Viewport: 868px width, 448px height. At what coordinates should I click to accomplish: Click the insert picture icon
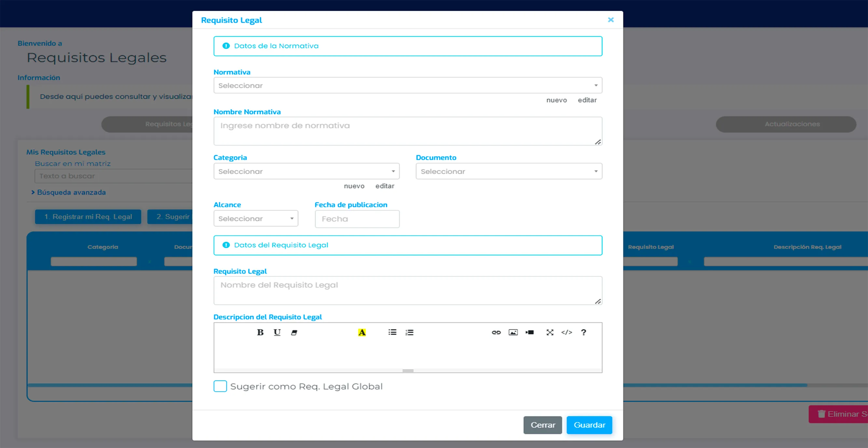513,333
